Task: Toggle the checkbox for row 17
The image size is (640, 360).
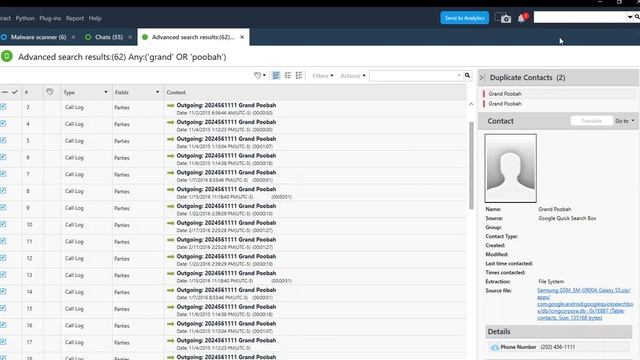Action: pos(3,342)
